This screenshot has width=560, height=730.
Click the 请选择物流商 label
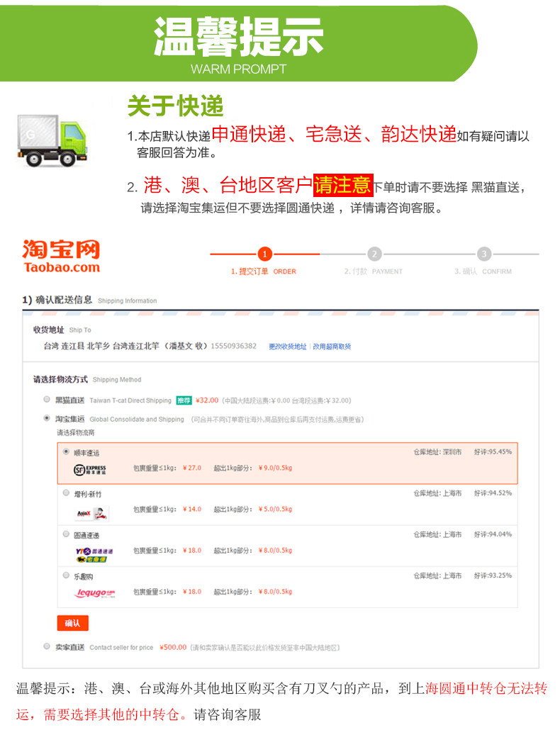75,433
